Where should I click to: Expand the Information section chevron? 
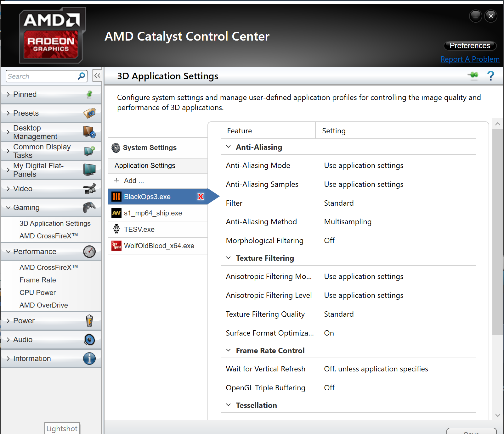click(x=8, y=359)
